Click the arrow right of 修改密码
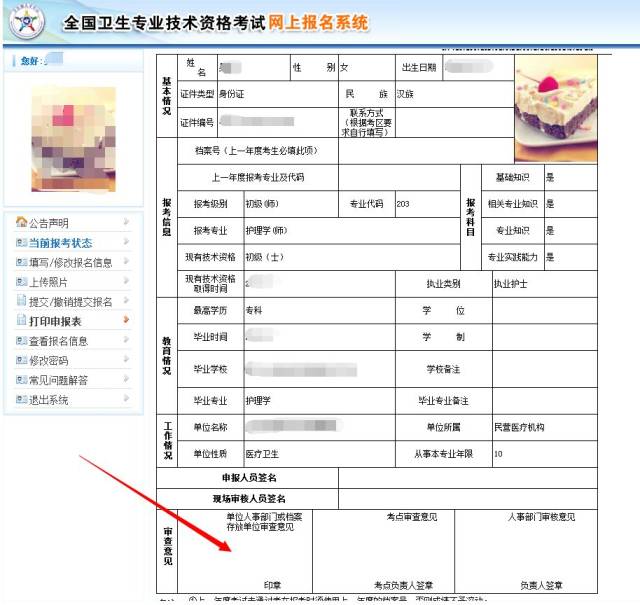Image resolution: width=640 pixels, height=605 pixels. click(x=126, y=359)
